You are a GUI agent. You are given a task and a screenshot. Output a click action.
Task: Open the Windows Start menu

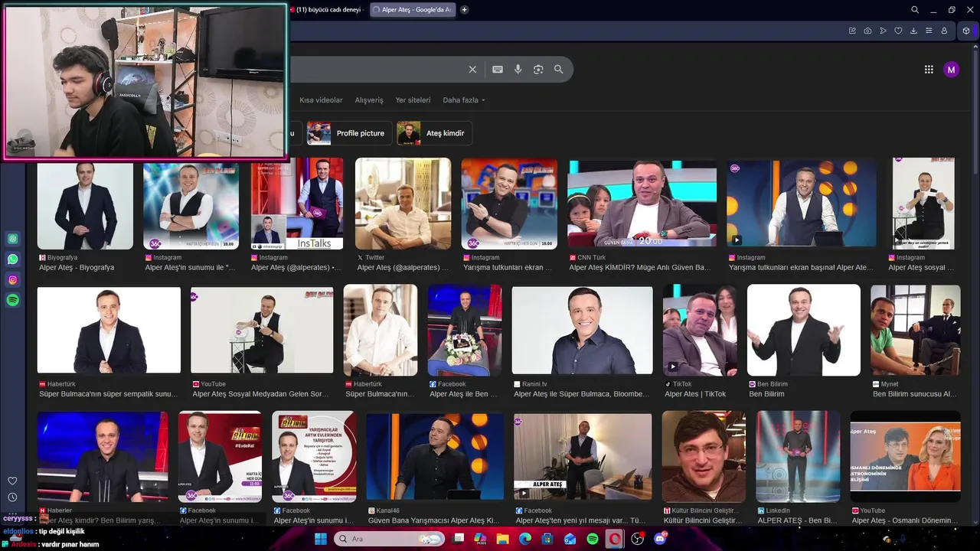click(321, 540)
